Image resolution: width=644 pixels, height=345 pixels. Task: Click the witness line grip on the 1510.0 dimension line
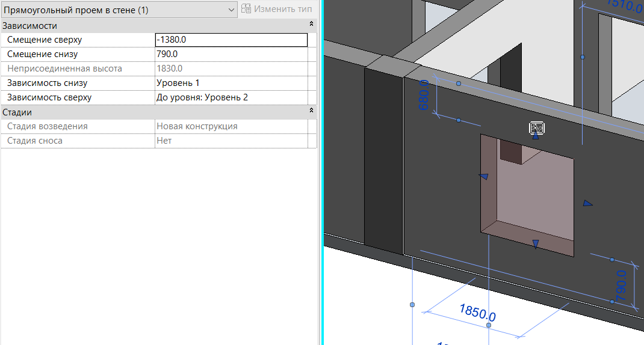[x=583, y=57]
